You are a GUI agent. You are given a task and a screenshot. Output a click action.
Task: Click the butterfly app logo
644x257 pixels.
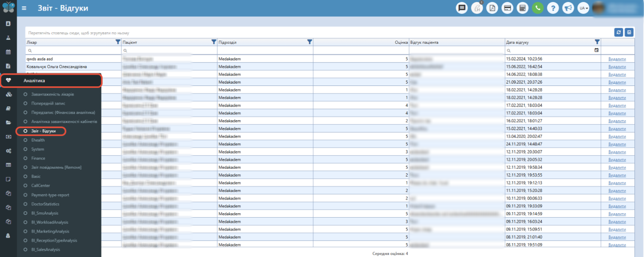(8, 7)
